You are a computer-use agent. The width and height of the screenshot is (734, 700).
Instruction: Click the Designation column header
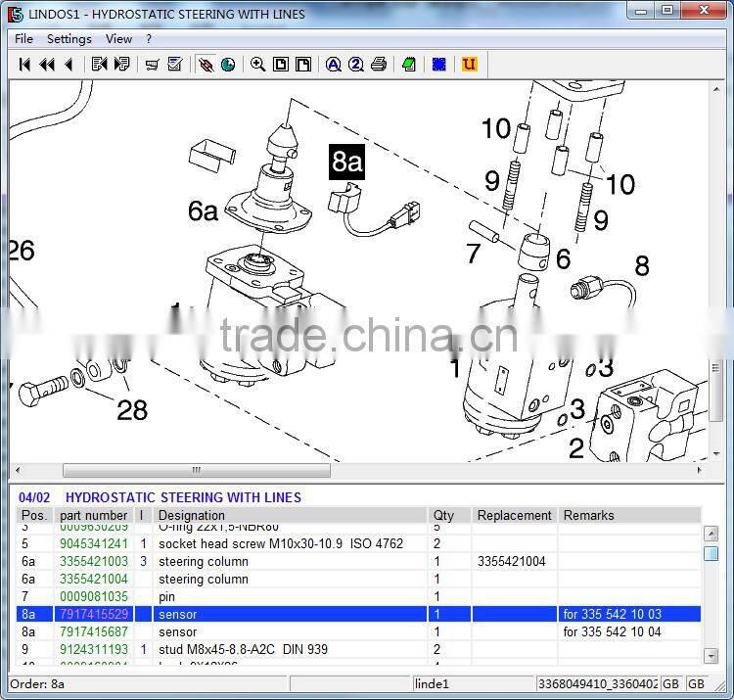291,515
